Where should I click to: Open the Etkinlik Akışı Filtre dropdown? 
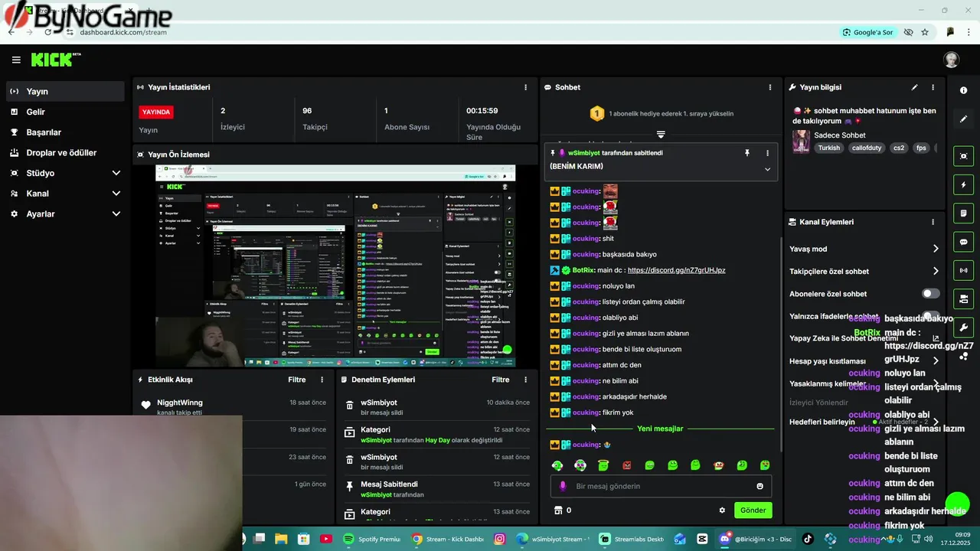[x=297, y=380]
